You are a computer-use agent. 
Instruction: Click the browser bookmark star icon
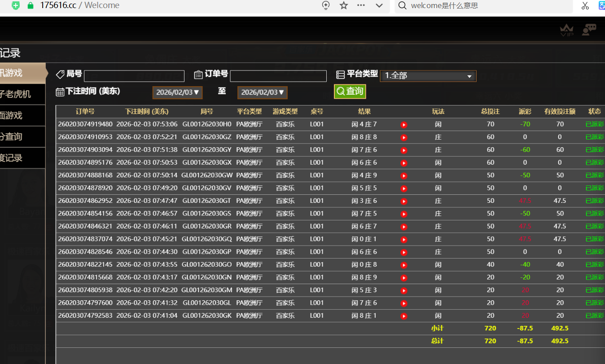pyautogui.click(x=344, y=5)
